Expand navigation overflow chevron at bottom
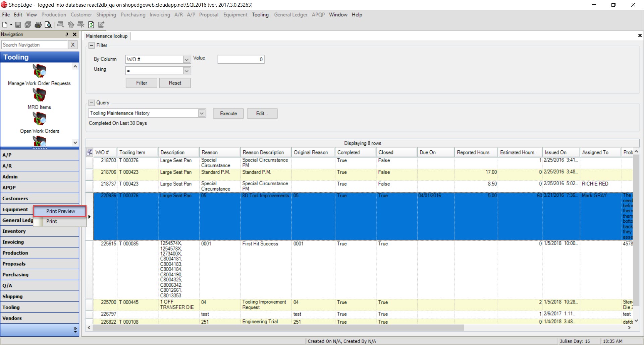This screenshot has width=644, height=345. pyautogui.click(x=75, y=330)
